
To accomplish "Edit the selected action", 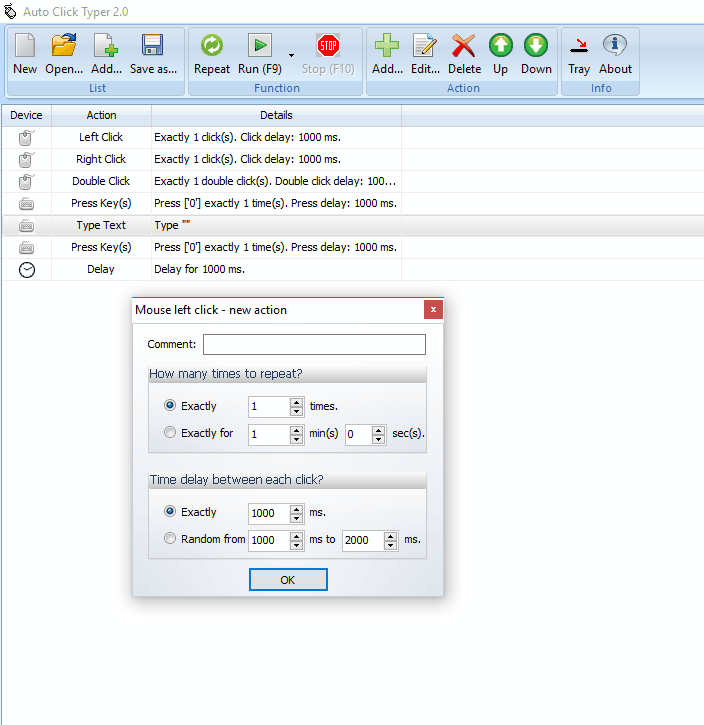I will coord(425,54).
